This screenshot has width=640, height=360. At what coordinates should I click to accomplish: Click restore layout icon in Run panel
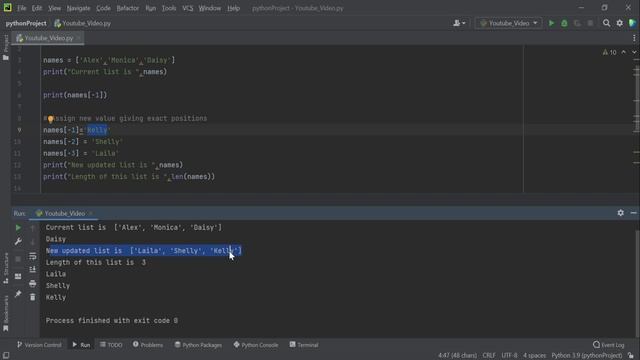(x=18, y=276)
